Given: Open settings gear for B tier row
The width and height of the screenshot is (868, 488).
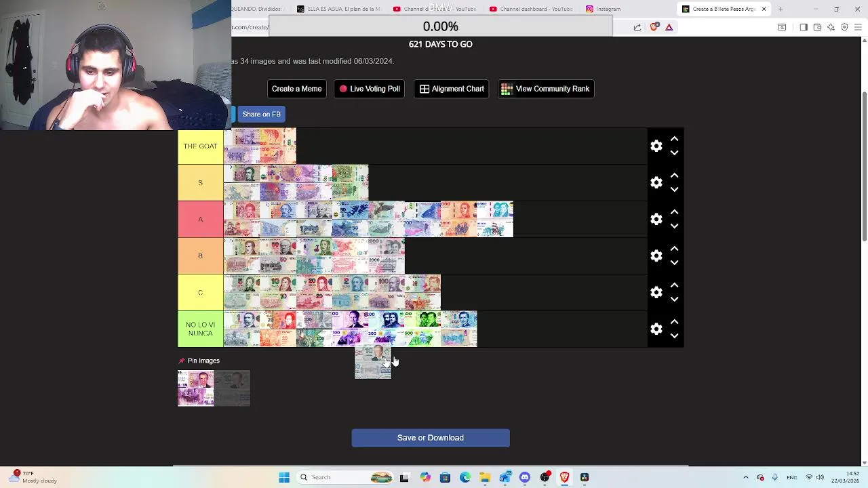Looking at the screenshot, I should click(x=656, y=256).
